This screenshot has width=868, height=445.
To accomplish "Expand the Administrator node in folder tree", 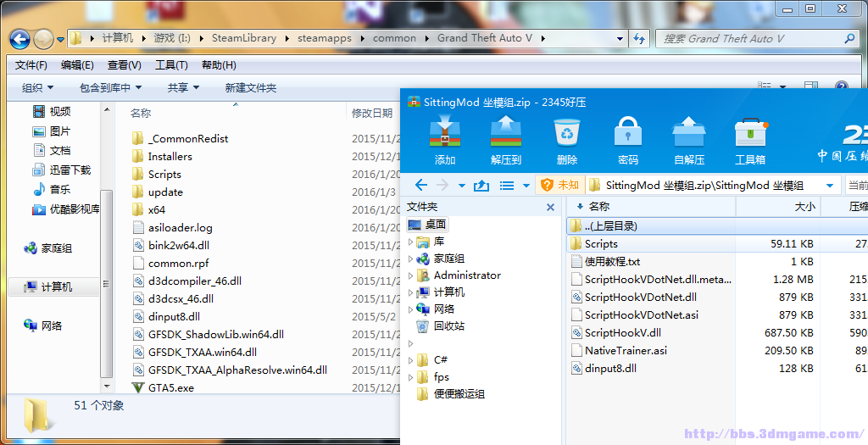I will (410, 275).
